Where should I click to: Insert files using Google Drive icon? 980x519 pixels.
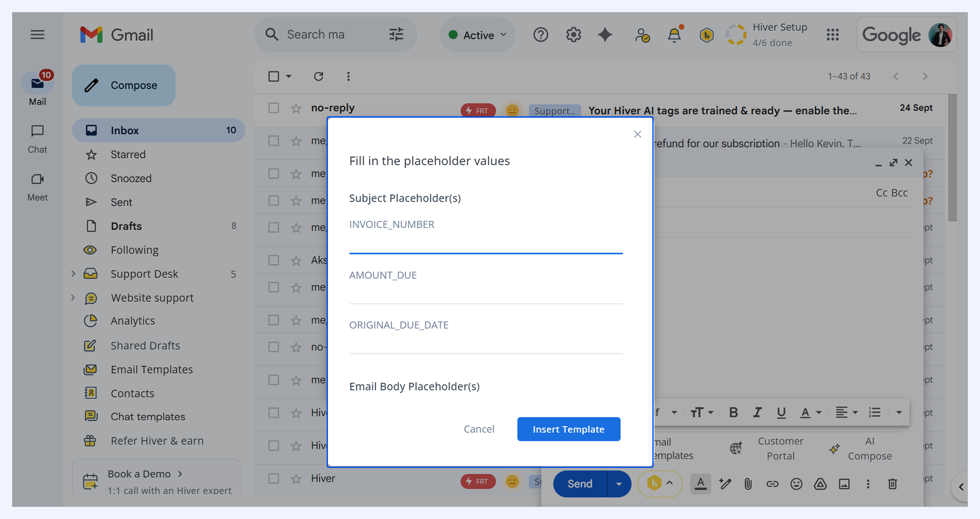(820, 484)
